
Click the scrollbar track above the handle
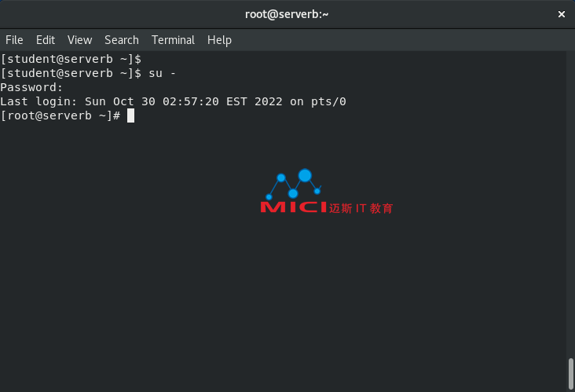point(571,204)
